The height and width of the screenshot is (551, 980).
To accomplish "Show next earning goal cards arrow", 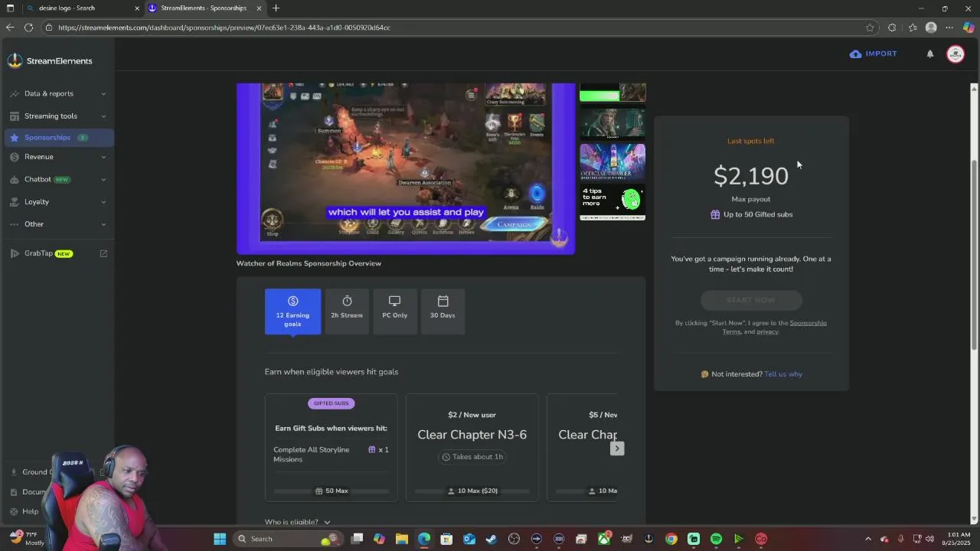I will tap(617, 448).
